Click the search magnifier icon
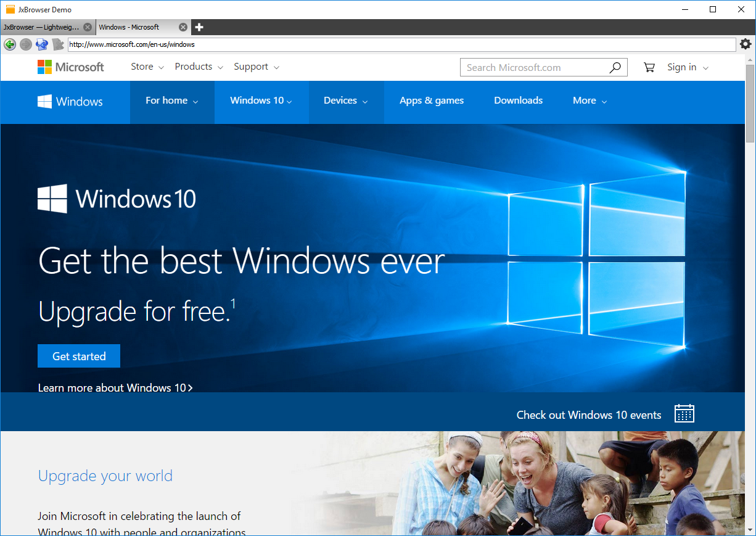Image resolution: width=756 pixels, height=536 pixels. click(x=615, y=68)
